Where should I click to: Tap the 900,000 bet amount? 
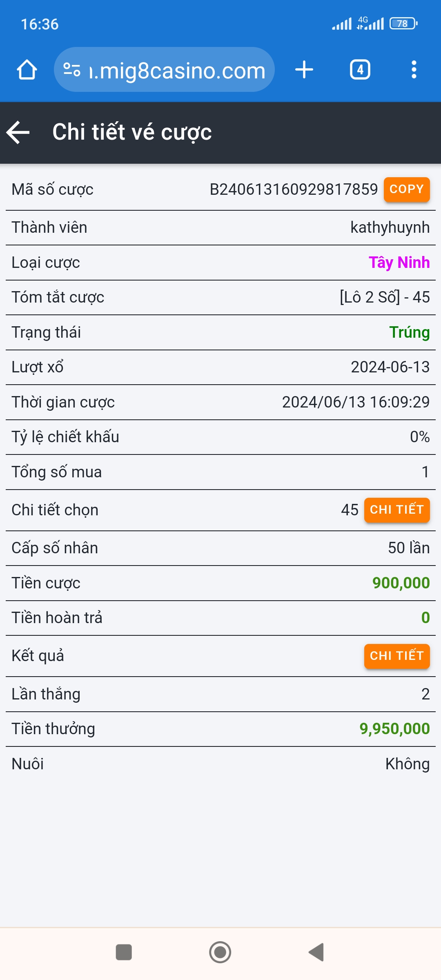click(x=401, y=583)
